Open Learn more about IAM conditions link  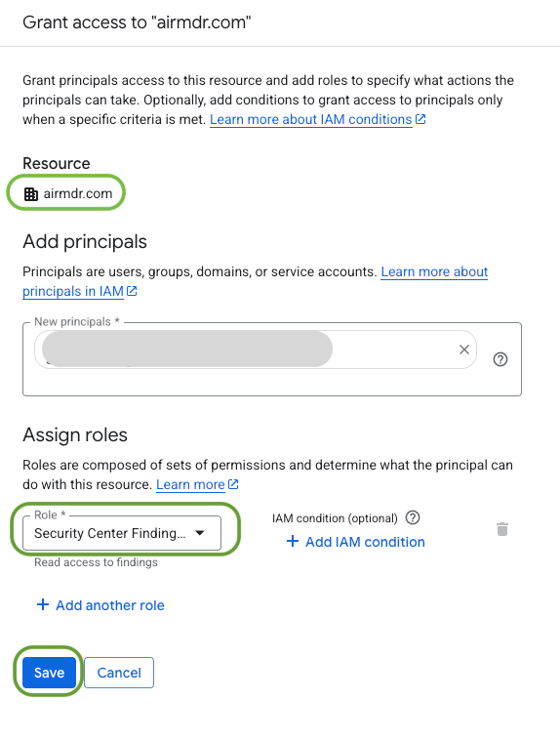[x=311, y=119]
